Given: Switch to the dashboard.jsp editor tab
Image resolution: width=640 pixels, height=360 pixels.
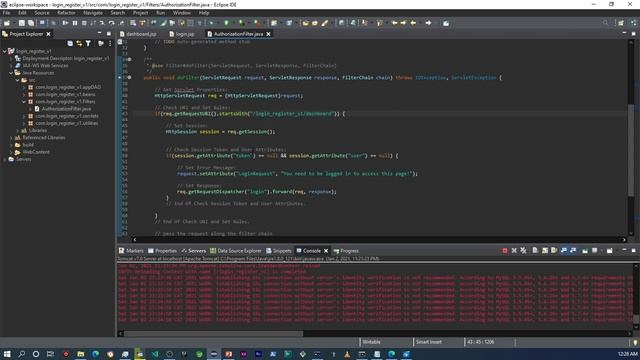Looking at the screenshot, I should pos(138,34).
